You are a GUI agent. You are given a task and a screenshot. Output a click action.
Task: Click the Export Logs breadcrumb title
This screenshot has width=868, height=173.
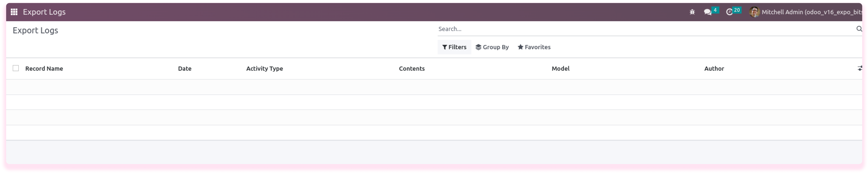coord(35,31)
